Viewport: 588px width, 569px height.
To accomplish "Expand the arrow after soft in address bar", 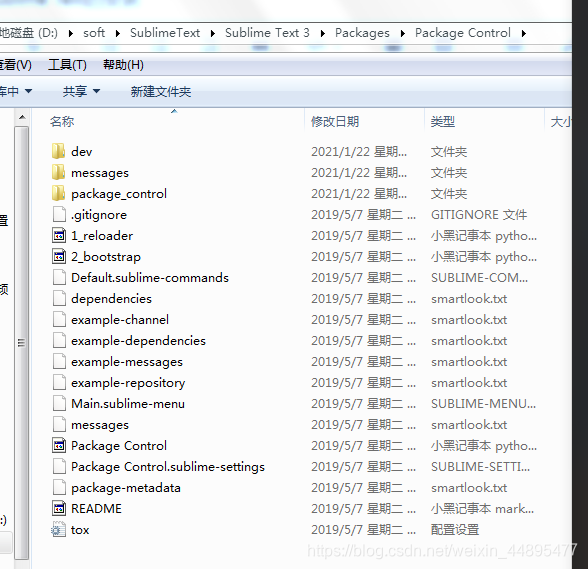I will (118, 33).
